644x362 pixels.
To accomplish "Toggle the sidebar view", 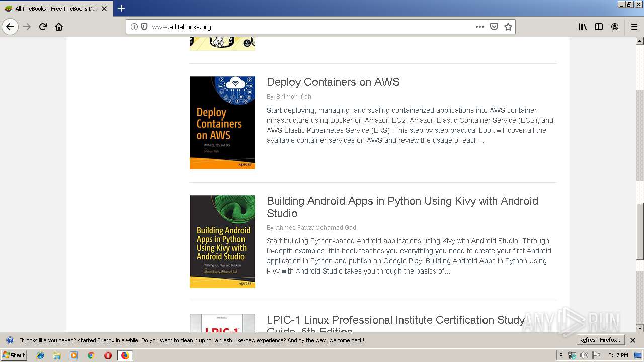I will coord(599,27).
